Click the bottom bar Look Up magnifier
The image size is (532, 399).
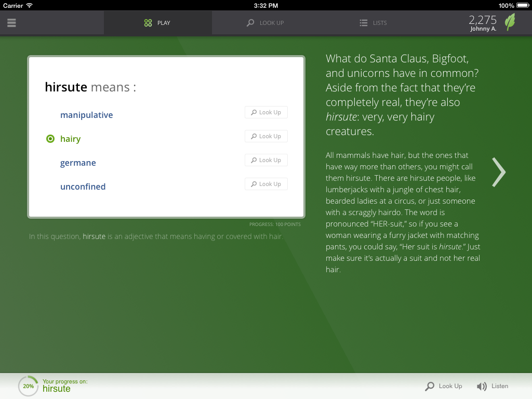click(x=430, y=386)
